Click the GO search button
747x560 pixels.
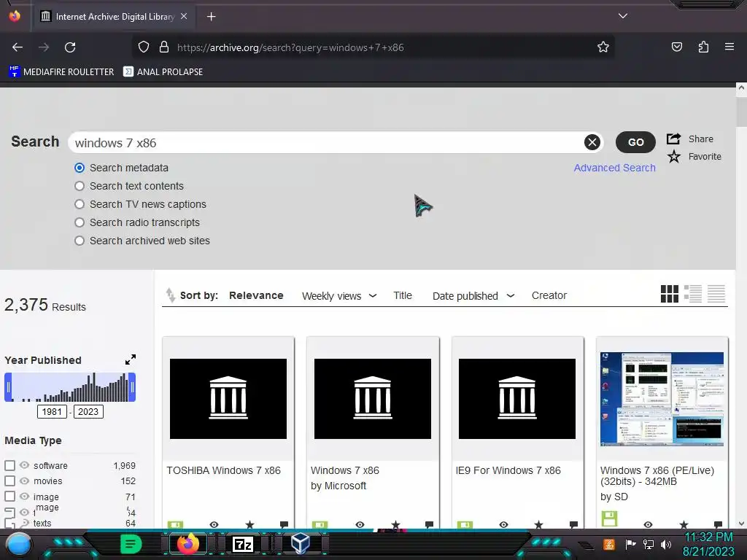pyautogui.click(x=635, y=142)
